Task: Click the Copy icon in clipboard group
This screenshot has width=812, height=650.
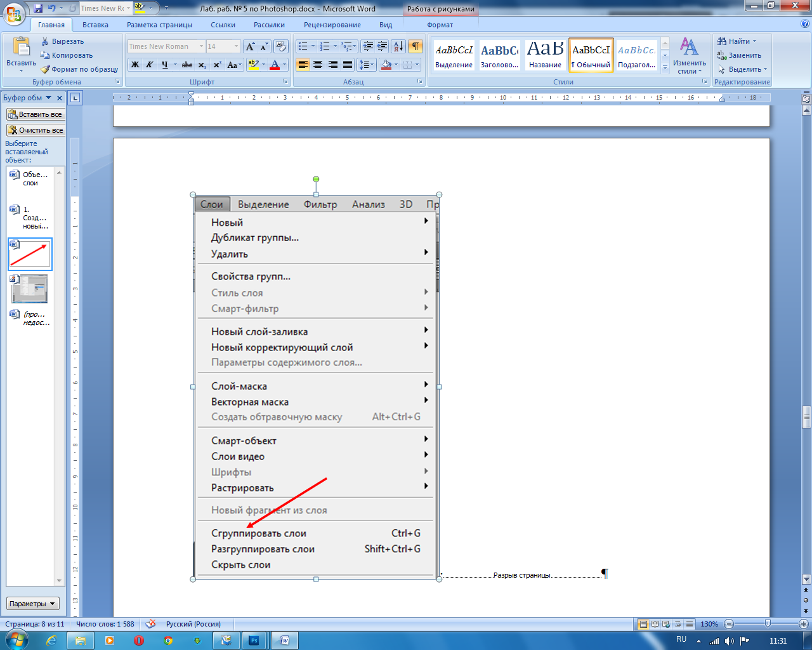Action: tap(45, 55)
